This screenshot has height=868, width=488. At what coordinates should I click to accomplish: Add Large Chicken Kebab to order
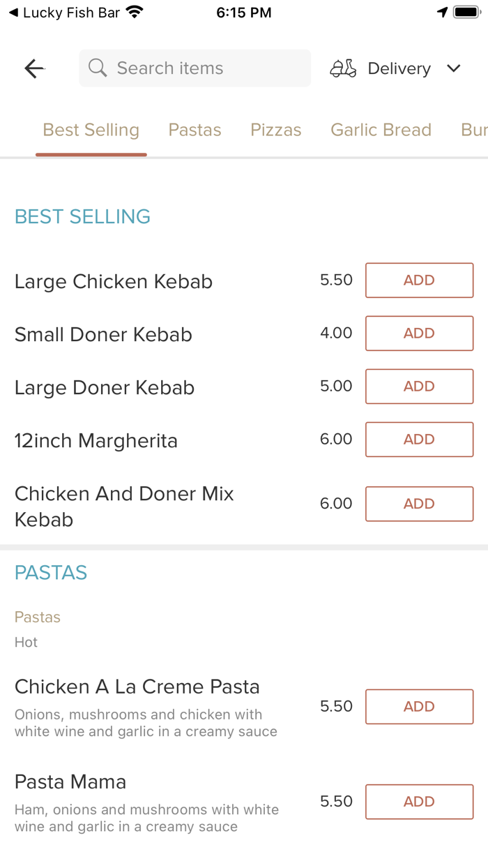click(419, 280)
